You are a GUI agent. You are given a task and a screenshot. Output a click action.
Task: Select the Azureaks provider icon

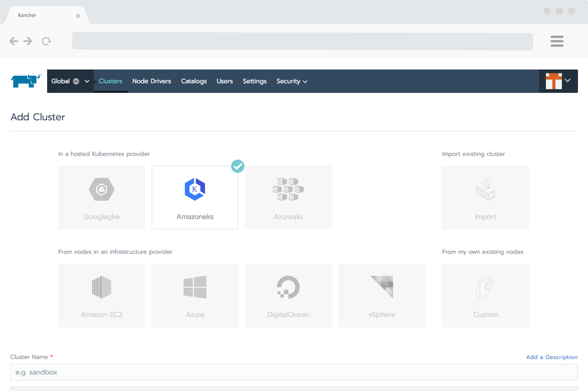[288, 189]
